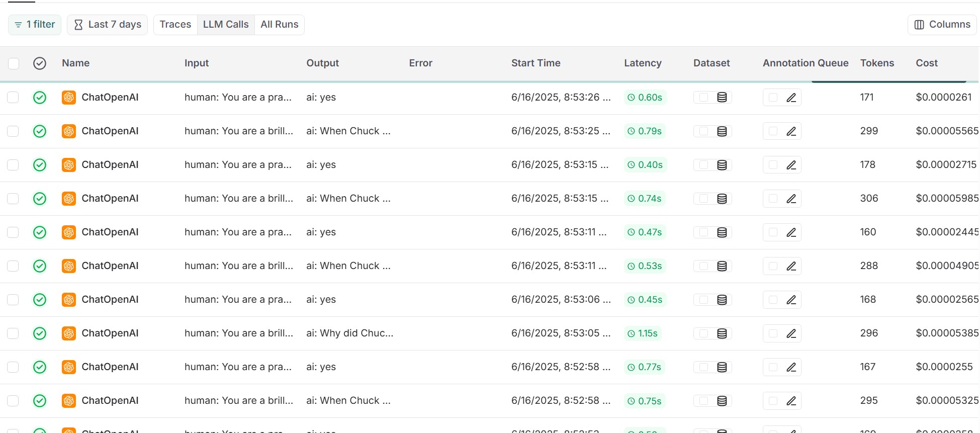The image size is (980, 433).
Task: Click the ChatOpenAI logo of the 171-token run
Action: [69, 98]
